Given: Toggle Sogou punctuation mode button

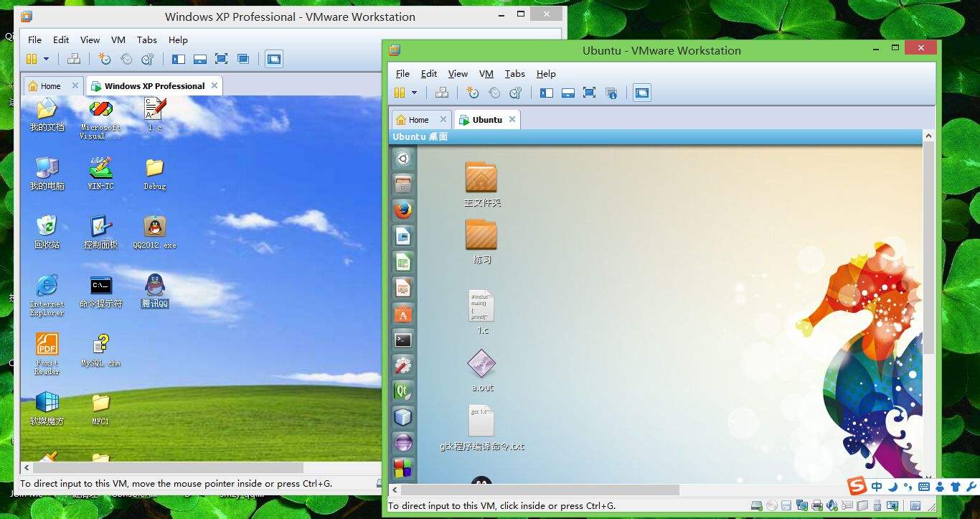Looking at the screenshot, I should pos(908,487).
